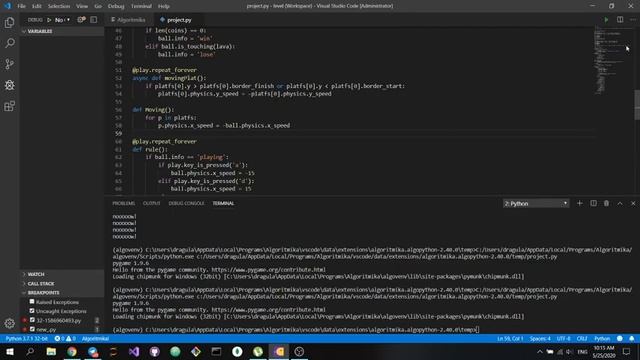The image size is (640, 360).
Task: Toggle the new_.py breakpoint checkbox
Action: [32, 329]
